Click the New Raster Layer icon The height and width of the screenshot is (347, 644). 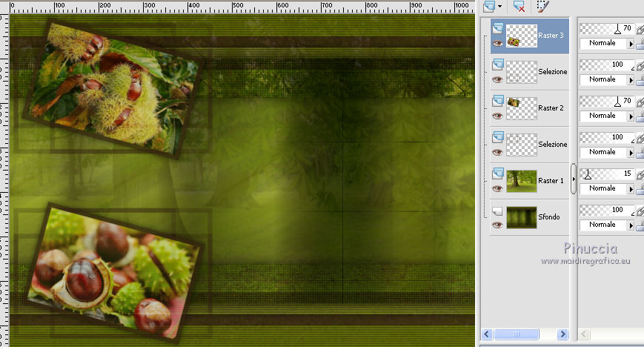(x=489, y=6)
